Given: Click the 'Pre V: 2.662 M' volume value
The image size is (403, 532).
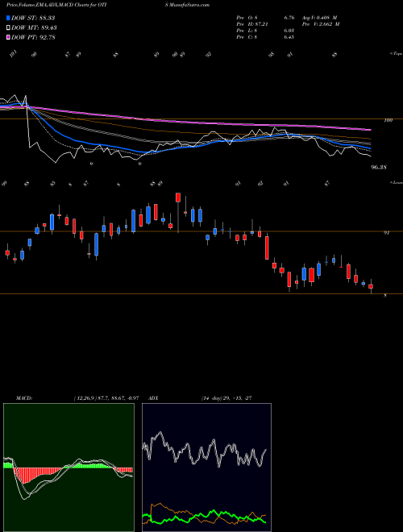Looking at the screenshot, I should coord(321,24).
